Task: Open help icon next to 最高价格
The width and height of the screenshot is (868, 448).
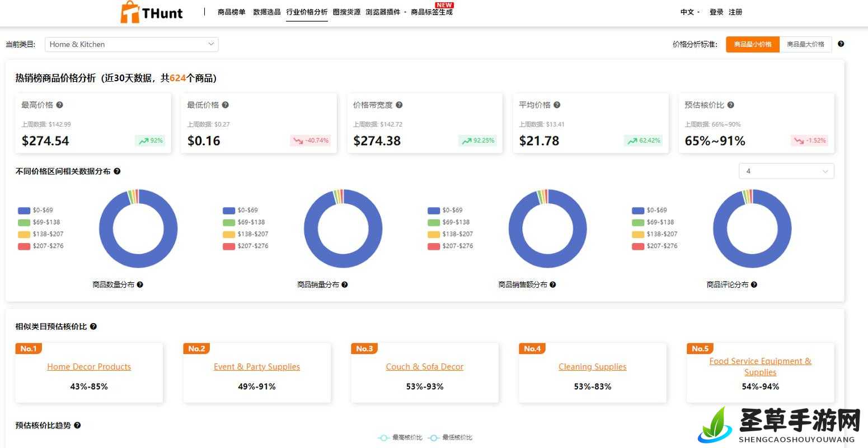Action: tap(60, 105)
